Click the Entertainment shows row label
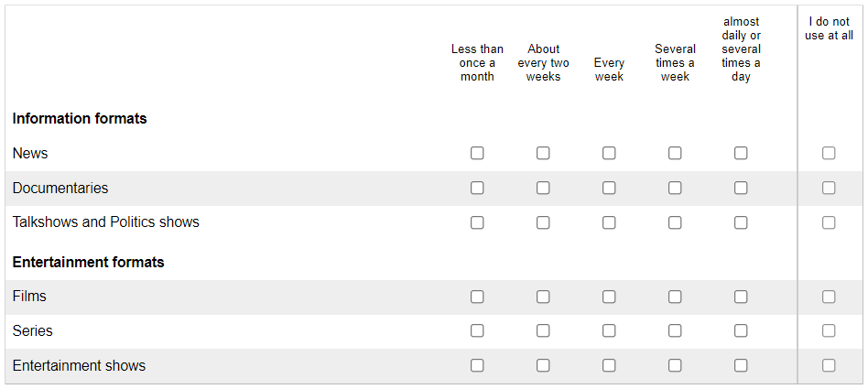The width and height of the screenshot is (868, 389). (x=79, y=366)
